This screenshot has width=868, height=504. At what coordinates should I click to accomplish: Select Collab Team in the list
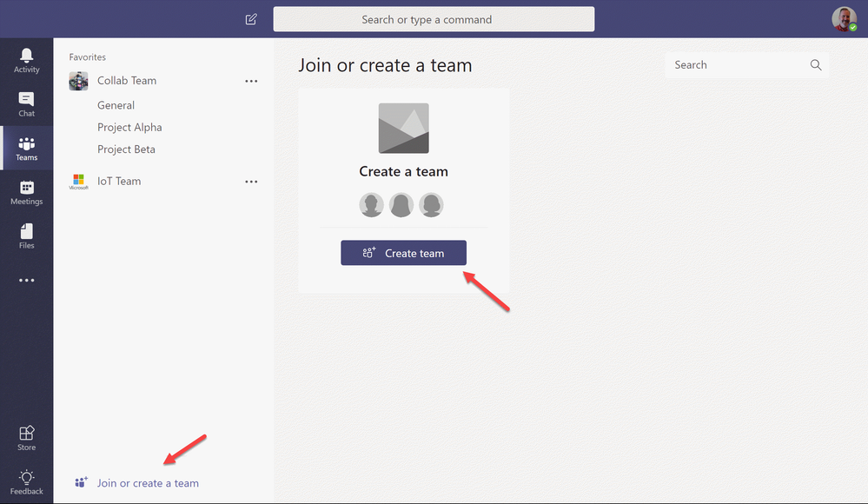pyautogui.click(x=127, y=81)
